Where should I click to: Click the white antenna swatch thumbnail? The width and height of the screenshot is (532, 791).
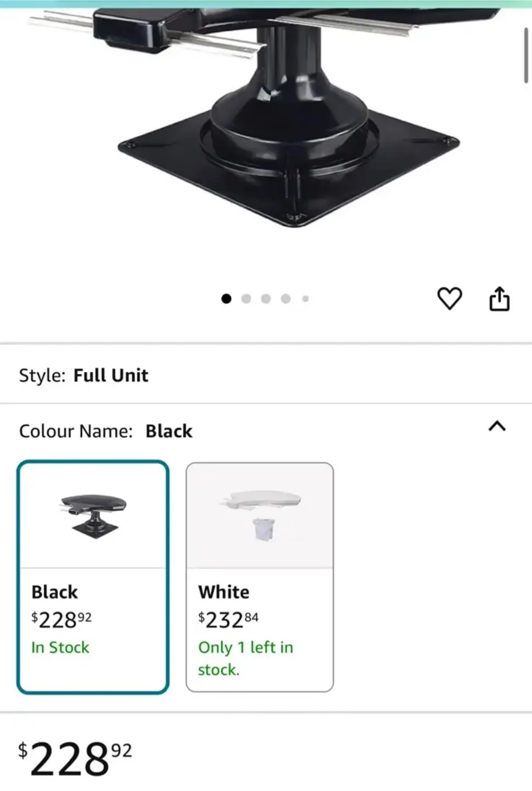click(x=260, y=515)
